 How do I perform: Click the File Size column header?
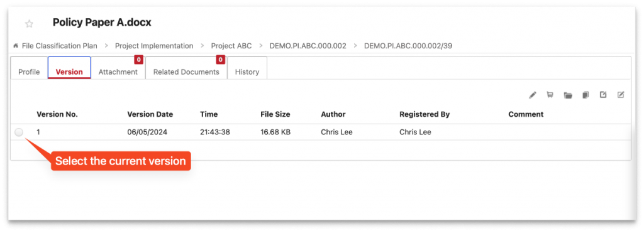(275, 114)
